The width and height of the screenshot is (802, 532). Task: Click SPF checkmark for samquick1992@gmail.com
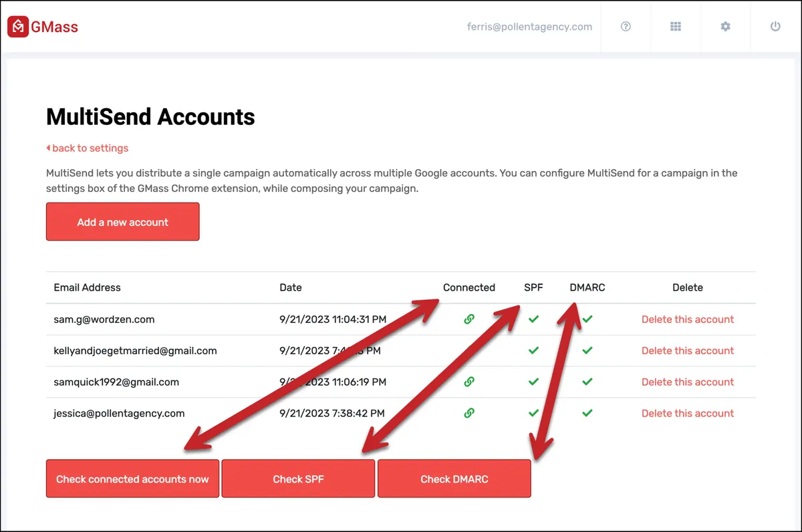pyautogui.click(x=533, y=382)
